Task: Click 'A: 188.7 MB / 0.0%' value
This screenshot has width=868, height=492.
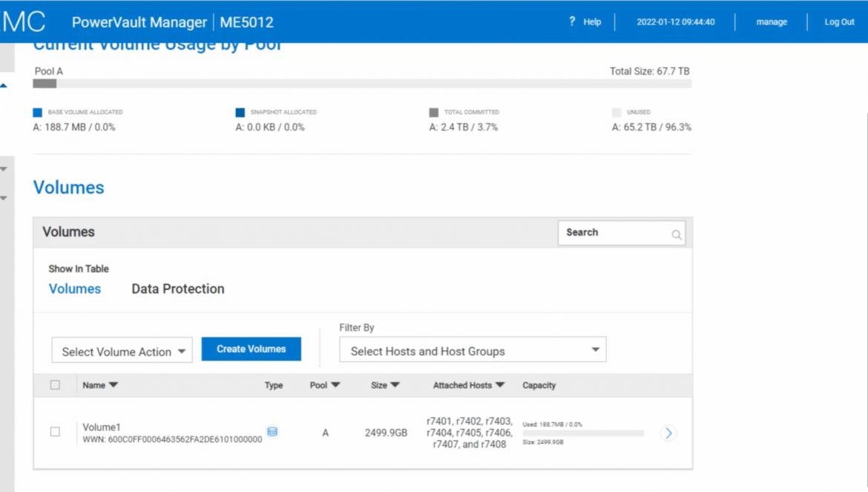Action: 74,128
